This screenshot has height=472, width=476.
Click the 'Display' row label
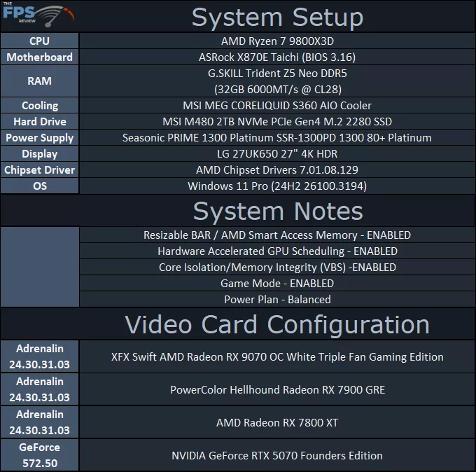pyautogui.click(x=39, y=153)
